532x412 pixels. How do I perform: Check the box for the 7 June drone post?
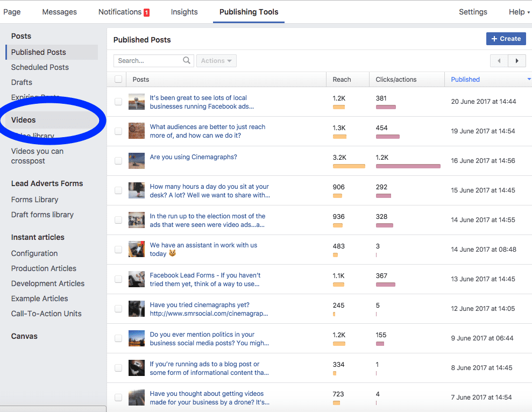pyautogui.click(x=118, y=397)
